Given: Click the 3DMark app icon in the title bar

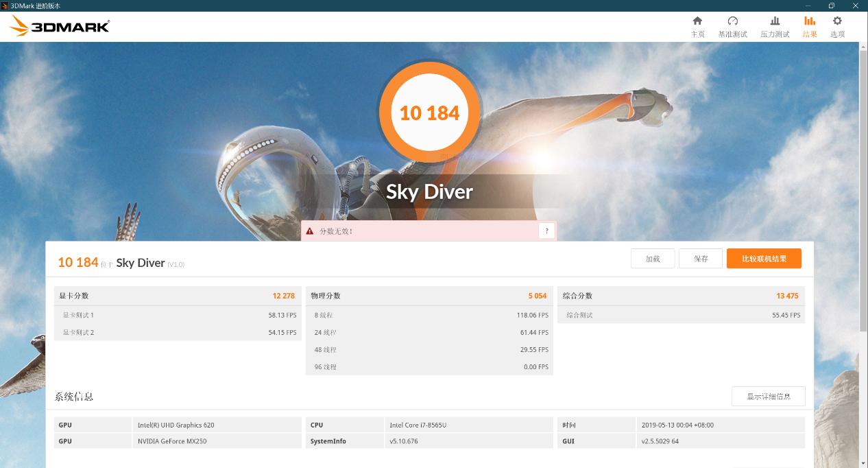Looking at the screenshot, I should 5,5.
